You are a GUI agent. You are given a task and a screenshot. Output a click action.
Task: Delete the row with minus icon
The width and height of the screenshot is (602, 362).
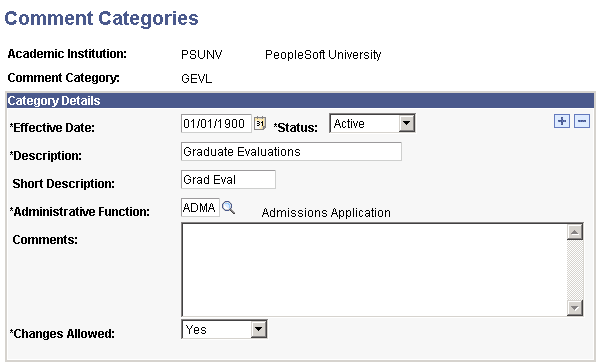[582, 121]
